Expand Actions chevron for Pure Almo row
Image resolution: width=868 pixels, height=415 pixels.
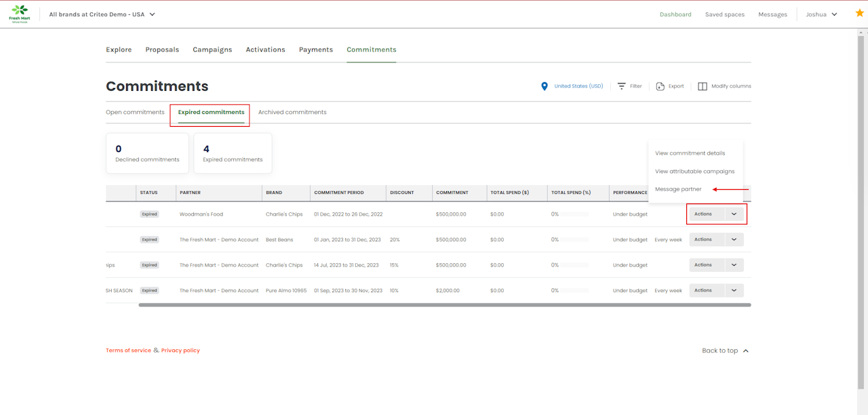734,290
